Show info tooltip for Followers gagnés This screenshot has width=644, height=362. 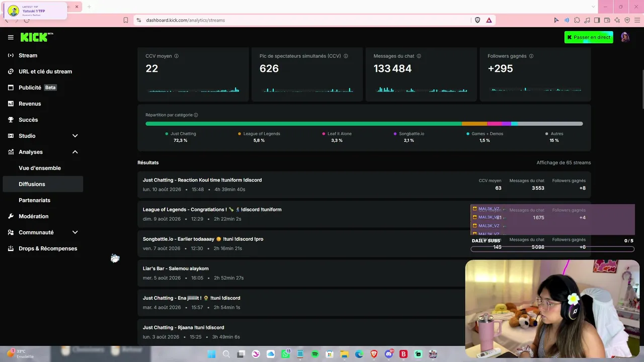(531, 56)
